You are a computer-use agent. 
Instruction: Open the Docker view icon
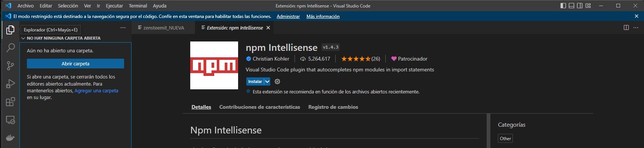click(x=10, y=138)
